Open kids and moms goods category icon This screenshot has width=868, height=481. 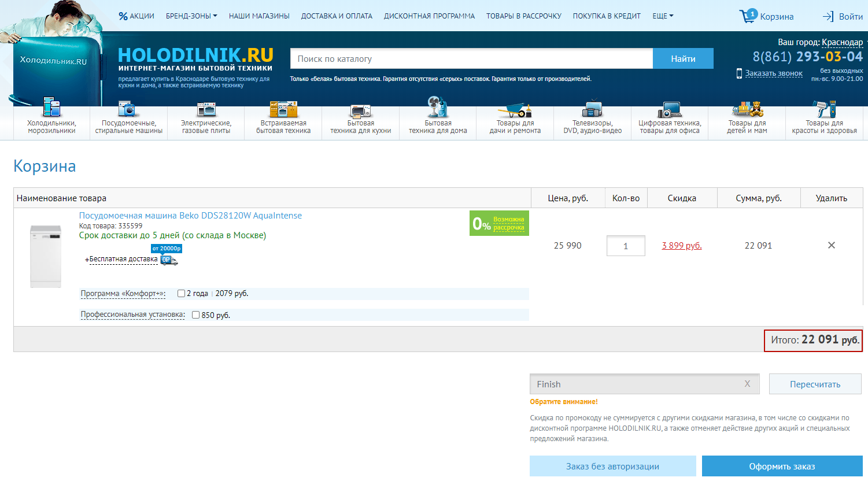coord(747,109)
